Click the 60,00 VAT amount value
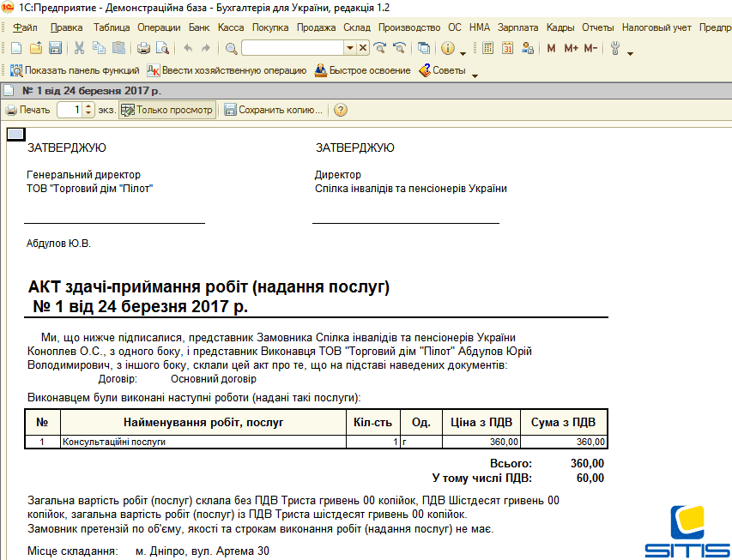 pos(590,478)
